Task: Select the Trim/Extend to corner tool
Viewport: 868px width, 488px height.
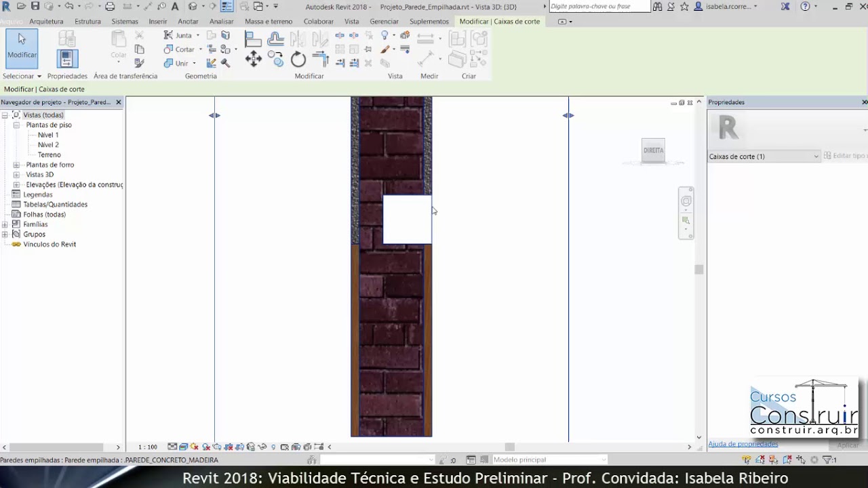Action: pyautogui.click(x=320, y=59)
